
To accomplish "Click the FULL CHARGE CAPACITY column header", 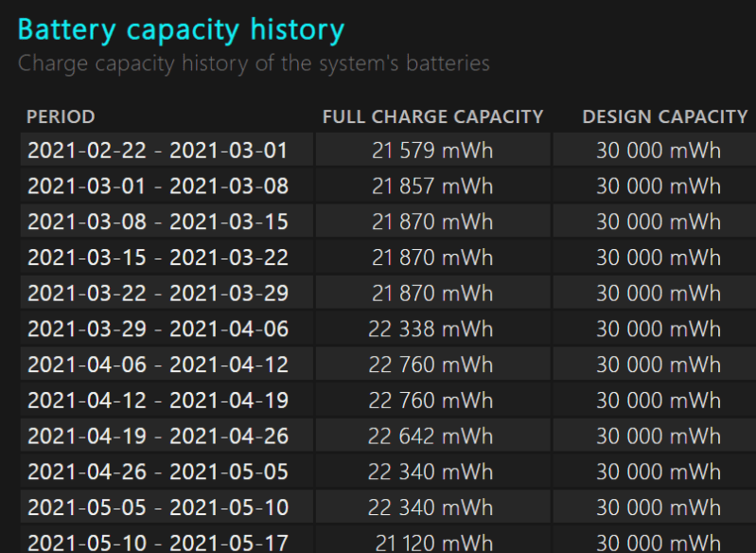I will pyautogui.click(x=433, y=116).
